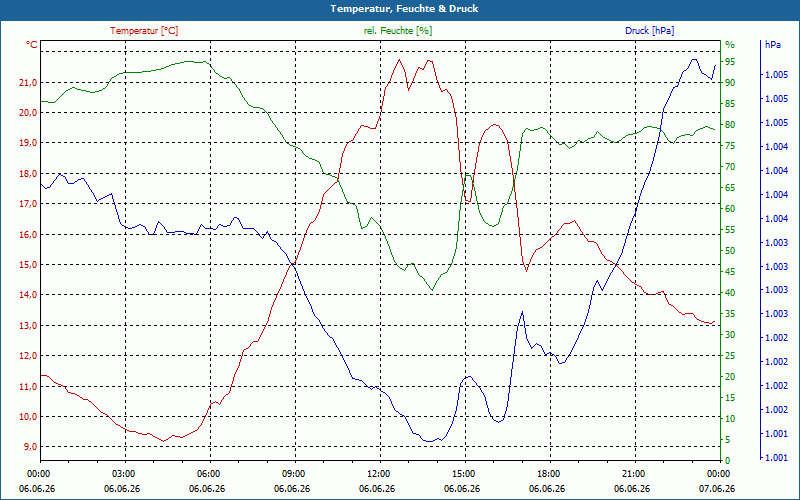Viewport: 800px width, 500px height.
Task: Click the '14,0' temperature axis value
Action: pyautogui.click(x=28, y=295)
